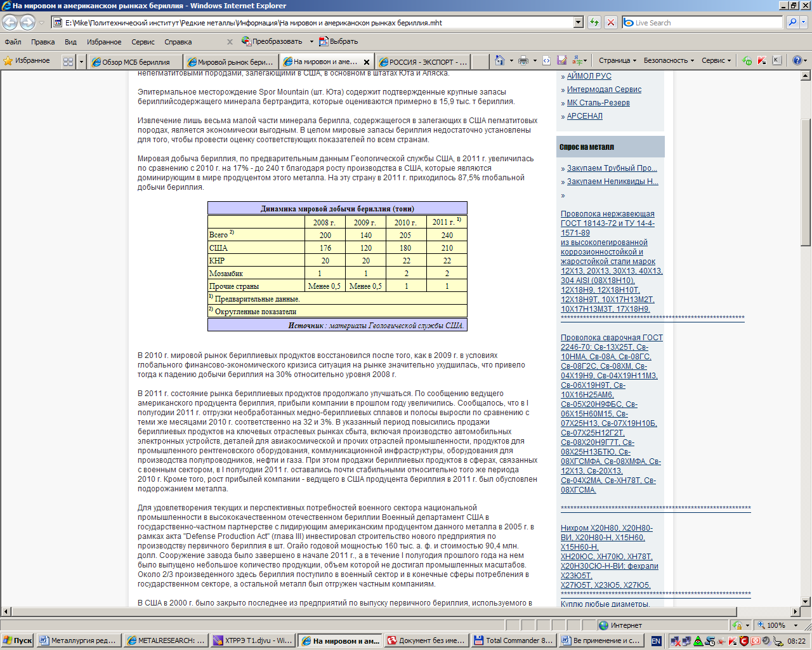Click the vertical scrollbar down arrow

(x=806, y=601)
